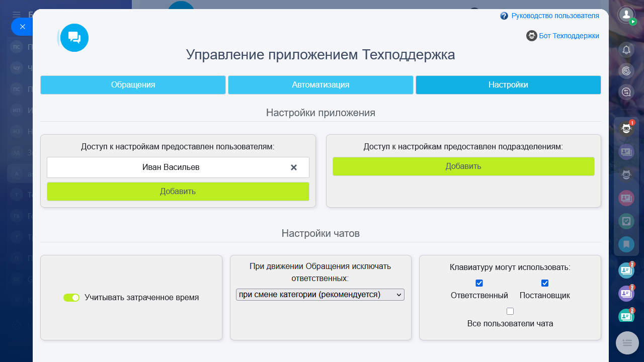Click the Техподдержка app chat logo icon
Screen dimensions: 644x362
74,38
